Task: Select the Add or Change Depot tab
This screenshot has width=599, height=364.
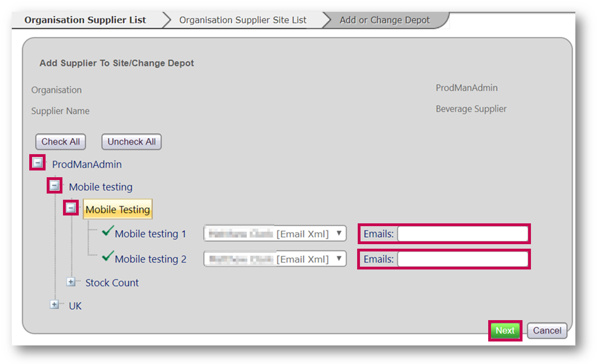Action: [x=385, y=20]
